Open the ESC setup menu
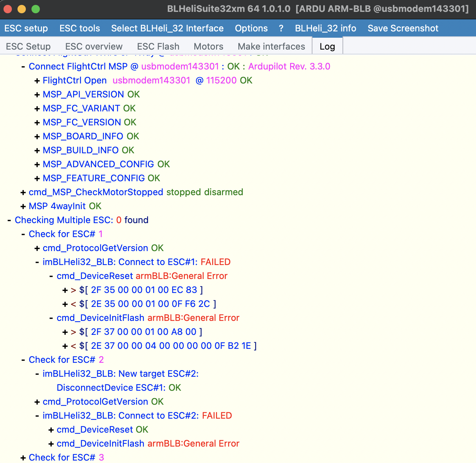 [x=26, y=28]
